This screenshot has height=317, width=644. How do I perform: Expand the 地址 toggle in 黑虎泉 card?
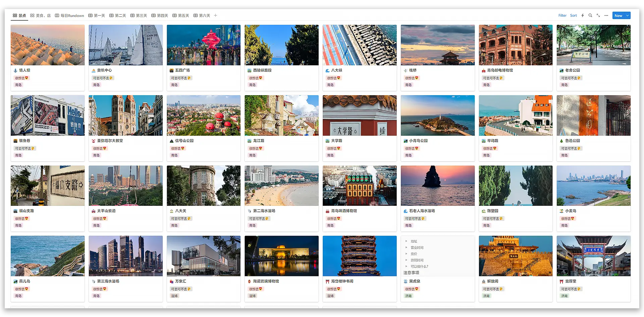[x=406, y=241]
